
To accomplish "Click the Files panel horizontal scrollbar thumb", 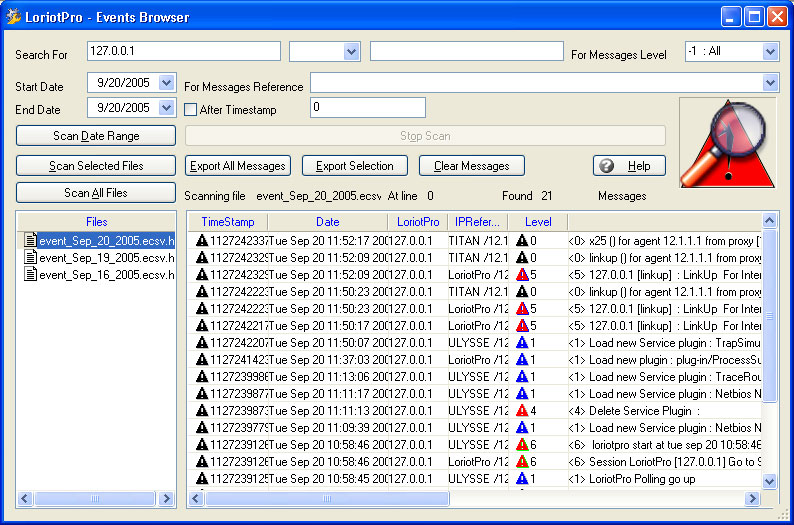I will [95, 498].
